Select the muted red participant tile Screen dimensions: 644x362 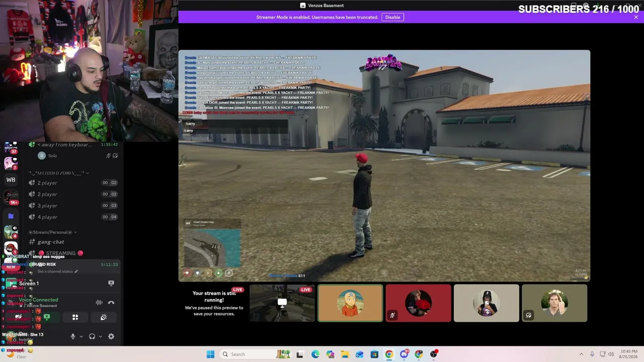[x=418, y=303]
